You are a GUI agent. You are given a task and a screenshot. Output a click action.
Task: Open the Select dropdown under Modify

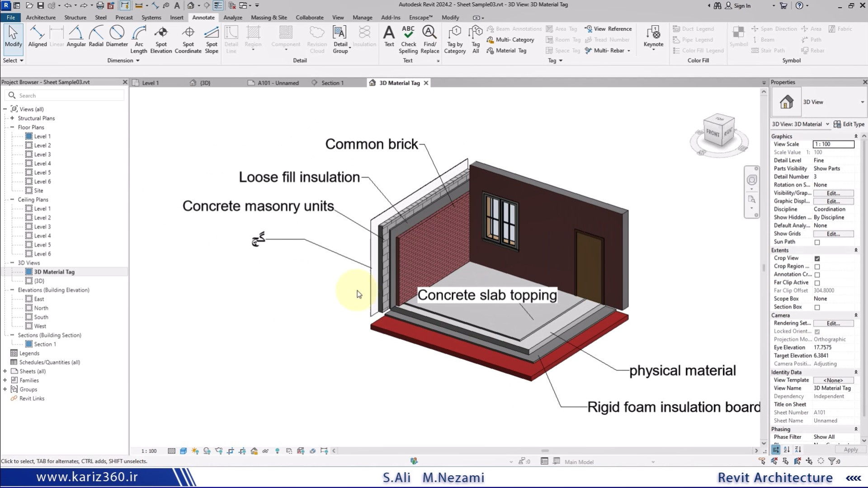pyautogui.click(x=13, y=61)
